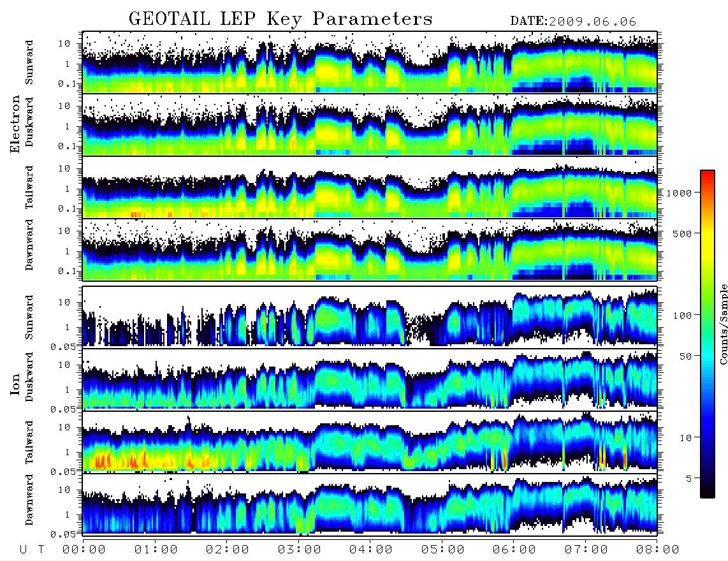Click the Ion Tailward panel label
Viewport: 728px width, 561px height.
tap(29, 442)
